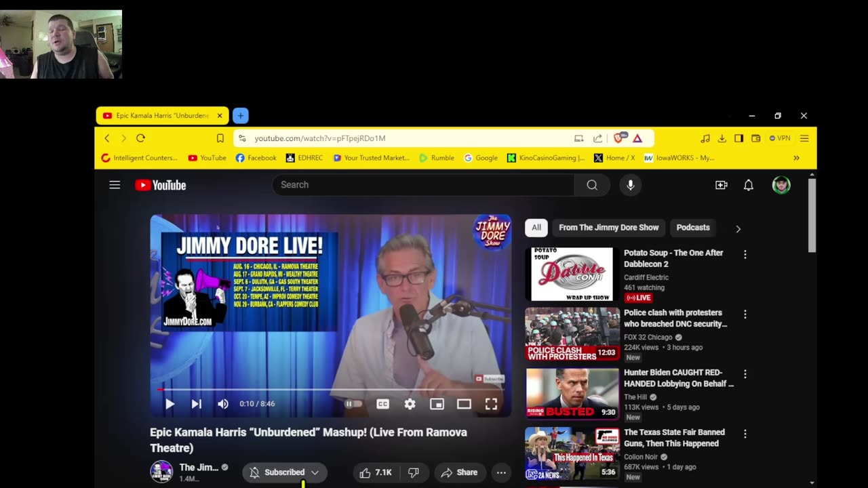Open the YouTube guide hamburger menu
Image resolution: width=868 pixels, height=488 pixels.
115,185
